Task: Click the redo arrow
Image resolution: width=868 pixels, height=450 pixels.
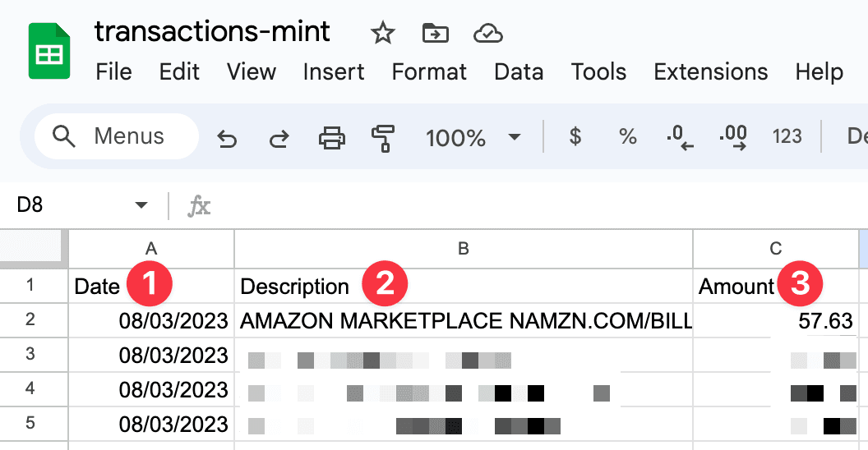Action: [279, 138]
